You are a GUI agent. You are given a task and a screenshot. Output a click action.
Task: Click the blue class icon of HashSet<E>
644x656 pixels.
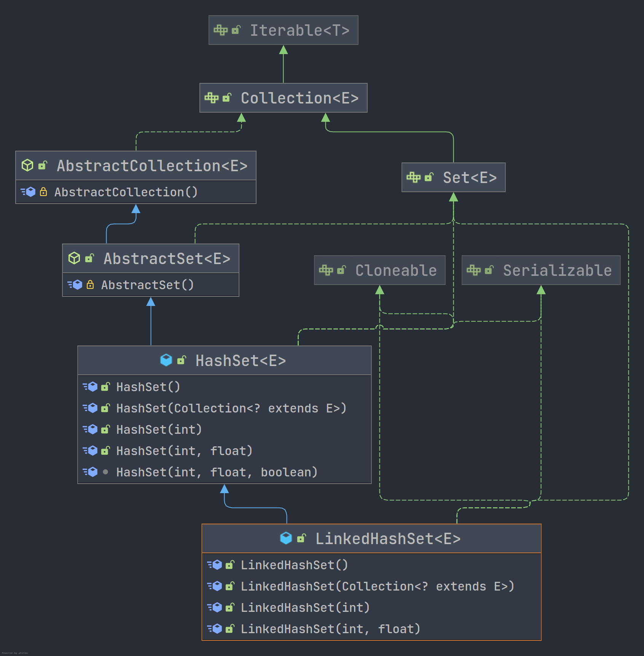pyautogui.click(x=166, y=360)
